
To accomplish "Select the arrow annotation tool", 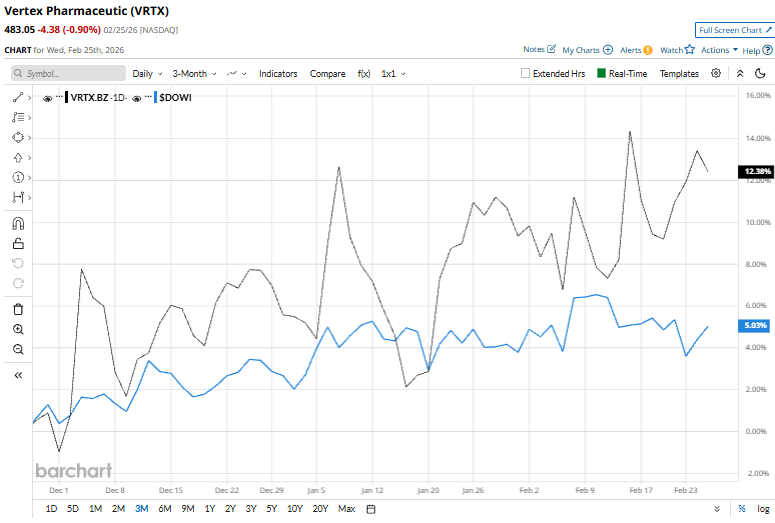I will pyautogui.click(x=18, y=158).
